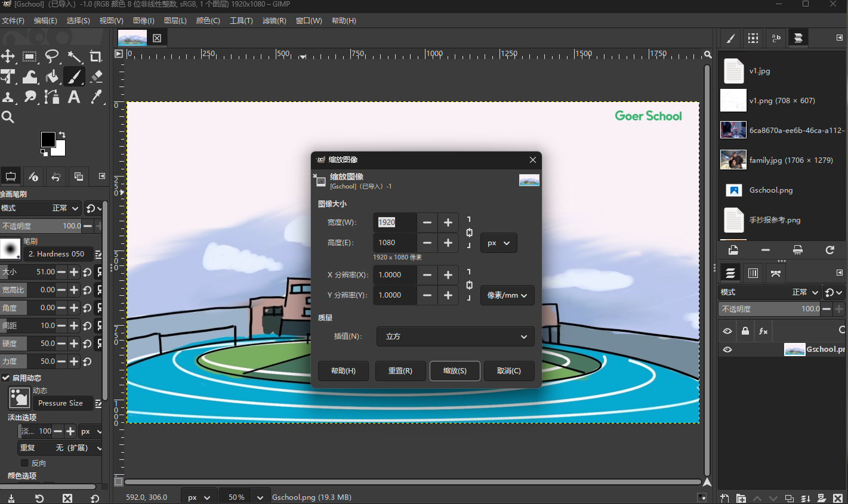Open the 插值 interpolation dropdown
The width and height of the screenshot is (848, 504).
coord(455,336)
